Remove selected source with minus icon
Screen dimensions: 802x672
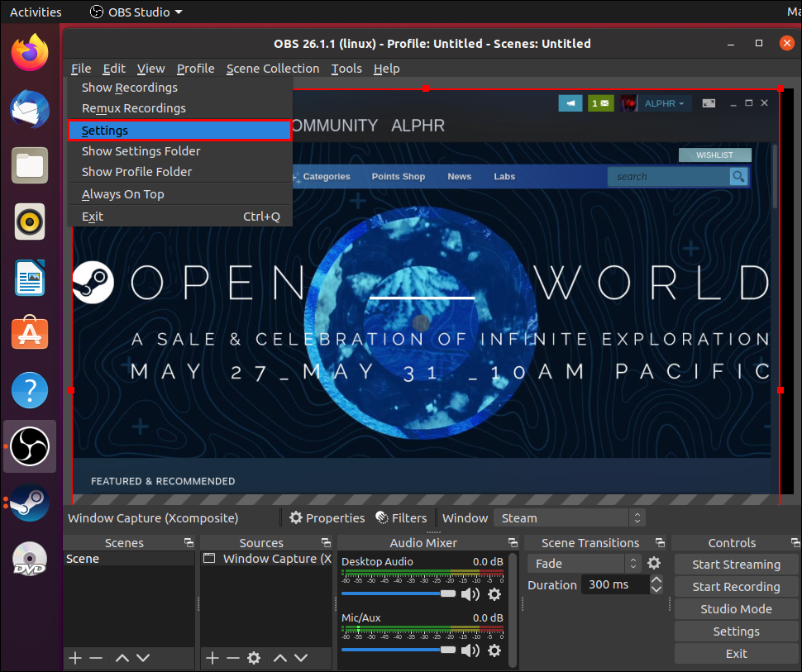(233, 658)
